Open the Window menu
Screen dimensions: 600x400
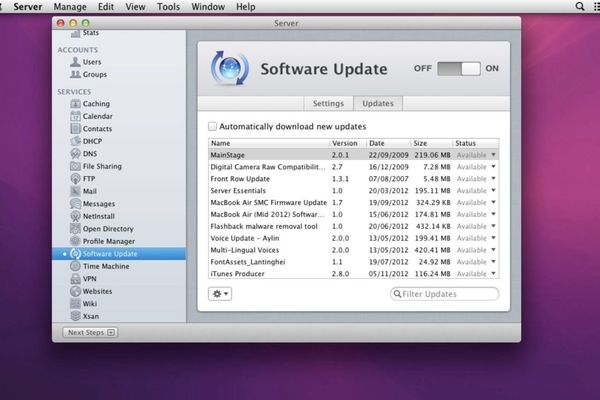point(208,7)
